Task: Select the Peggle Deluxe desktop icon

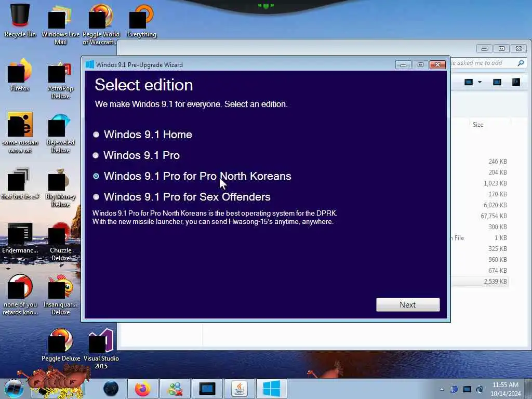Action: [x=60, y=345]
